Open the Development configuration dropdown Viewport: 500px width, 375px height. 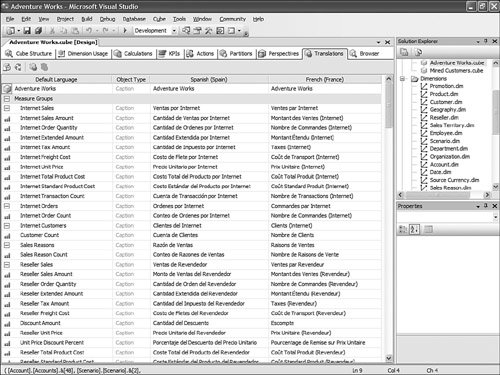(x=174, y=31)
